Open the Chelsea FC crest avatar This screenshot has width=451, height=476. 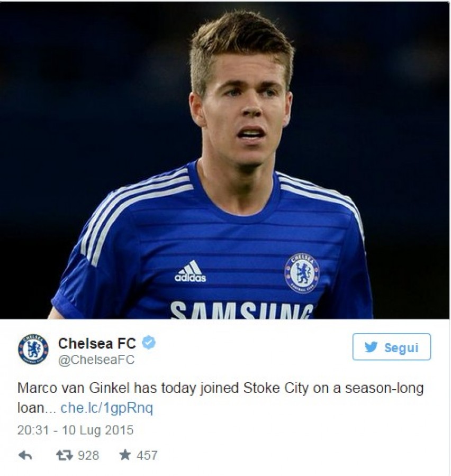33,349
